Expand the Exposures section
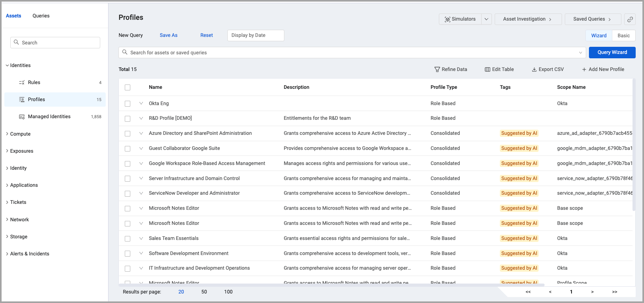The image size is (644, 303). coord(7,151)
